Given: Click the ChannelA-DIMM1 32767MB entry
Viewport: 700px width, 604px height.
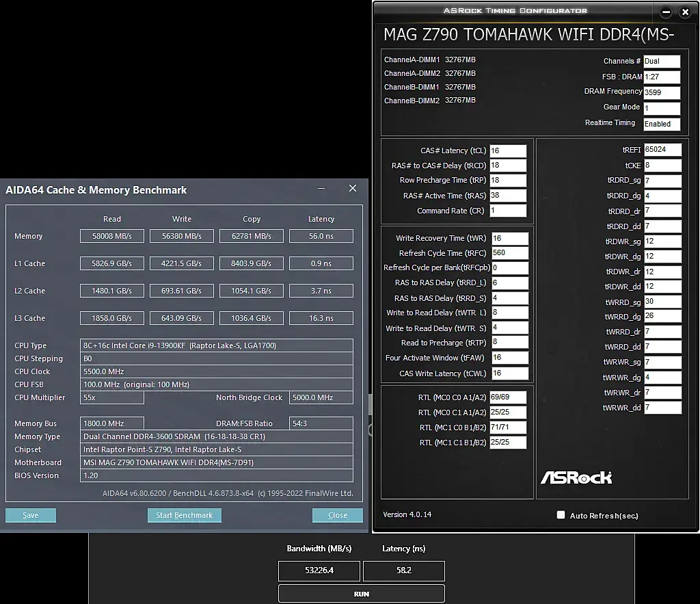Looking at the screenshot, I should 429,60.
